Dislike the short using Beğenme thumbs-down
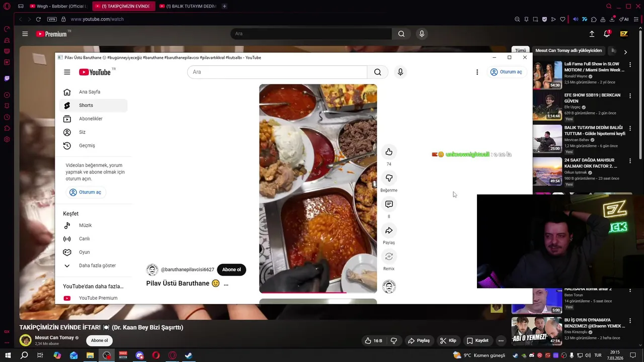The height and width of the screenshot is (362, 644). pos(389,178)
